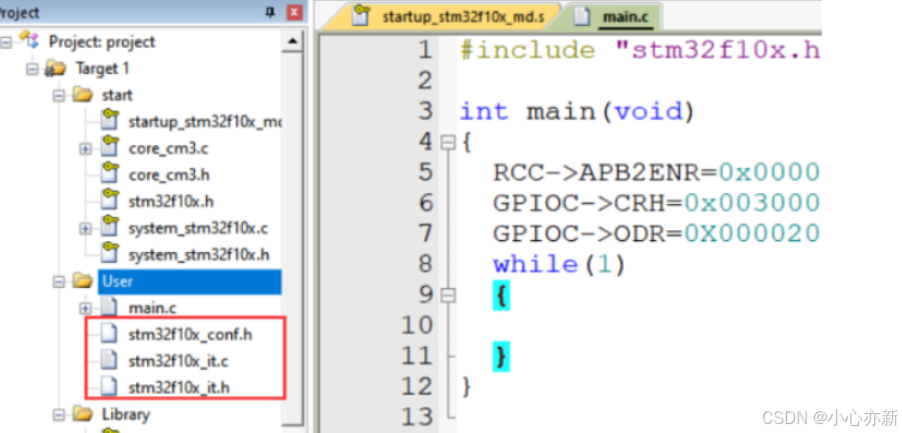Image resolution: width=902 pixels, height=433 pixels.
Task: Select the User folder icon
Action: pos(83,281)
